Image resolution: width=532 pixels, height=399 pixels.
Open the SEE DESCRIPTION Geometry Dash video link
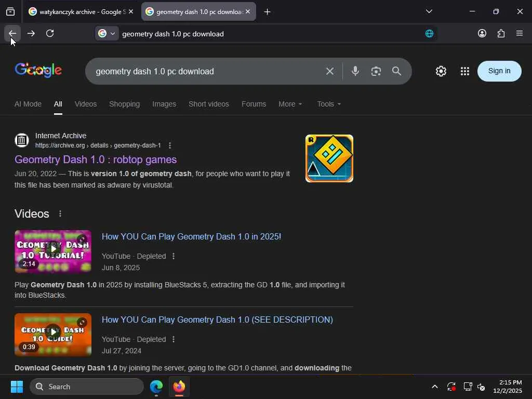click(217, 320)
